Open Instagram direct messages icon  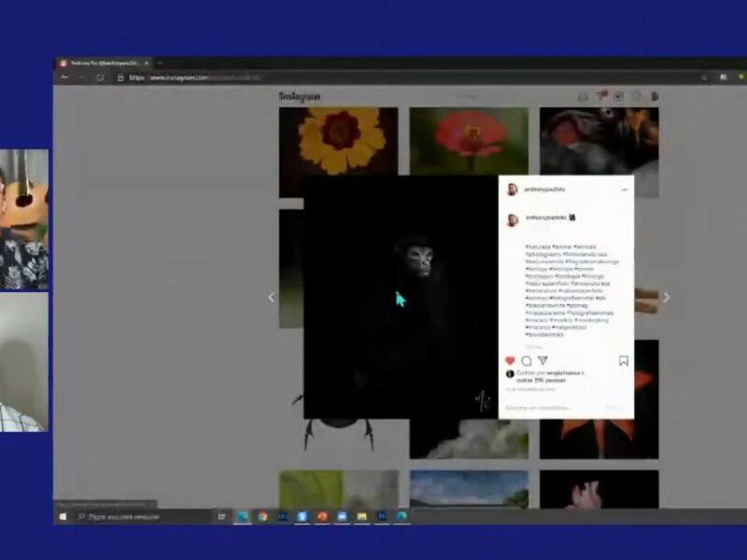click(600, 96)
